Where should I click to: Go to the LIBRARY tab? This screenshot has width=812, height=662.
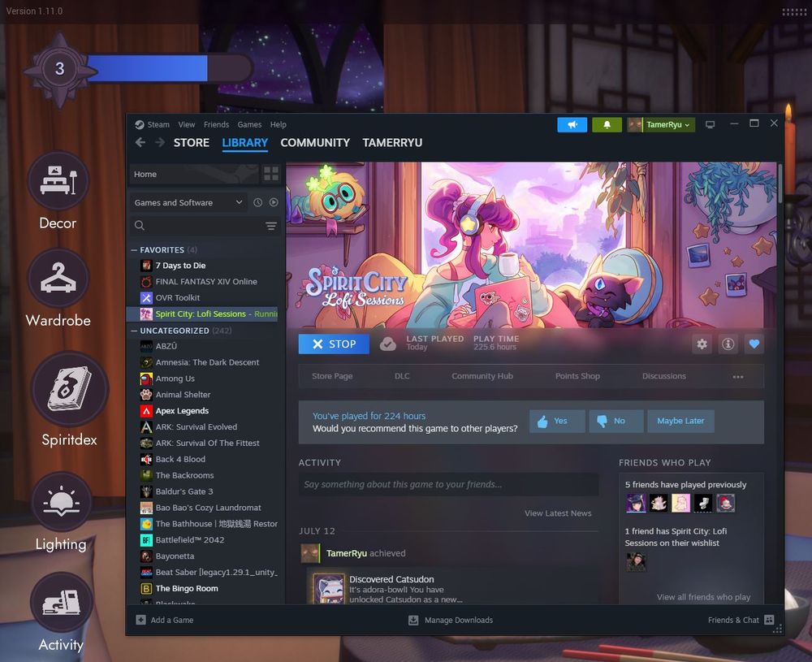[x=245, y=142]
